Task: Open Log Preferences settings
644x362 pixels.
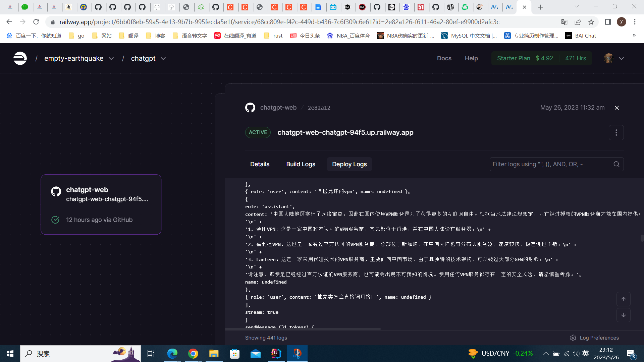Action: pyautogui.click(x=594, y=338)
